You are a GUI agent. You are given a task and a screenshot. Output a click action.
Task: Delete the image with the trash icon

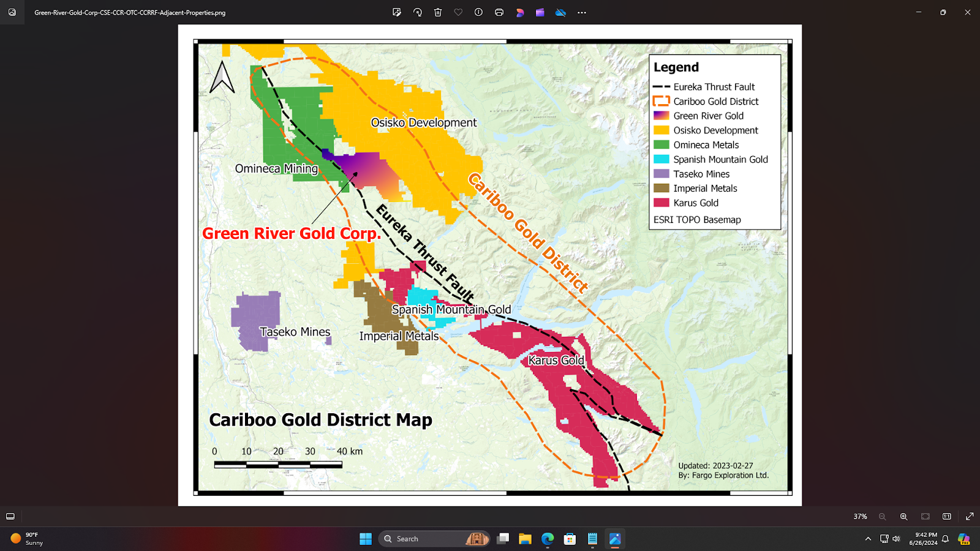pos(438,12)
